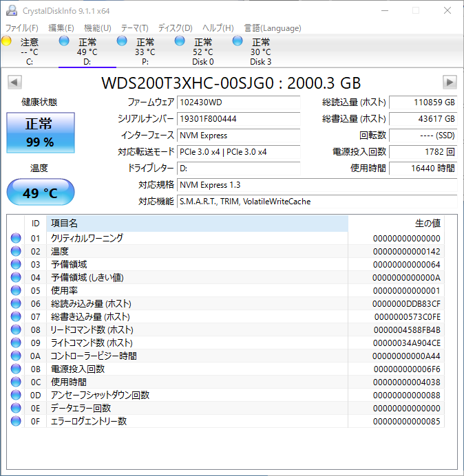Click status orb for attribute 0A コントローラービジー時間
464x476 pixels.
pyautogui.click(x=16, y=356)
